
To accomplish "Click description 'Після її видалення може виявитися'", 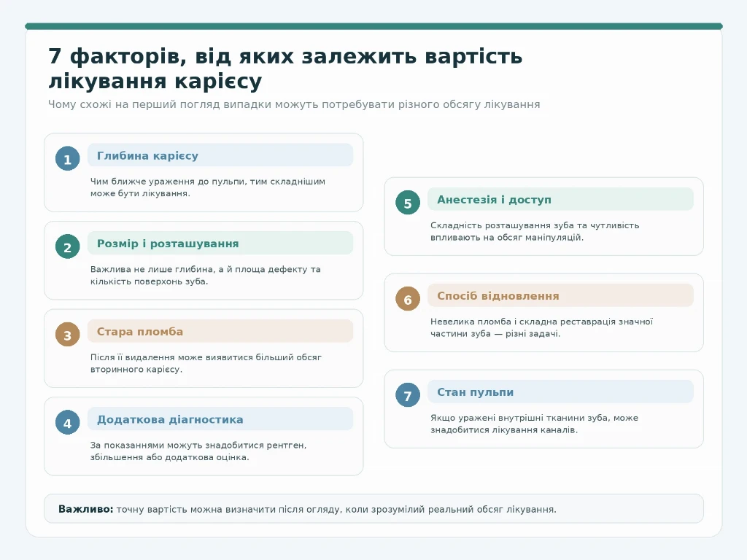I will [206, 363].
